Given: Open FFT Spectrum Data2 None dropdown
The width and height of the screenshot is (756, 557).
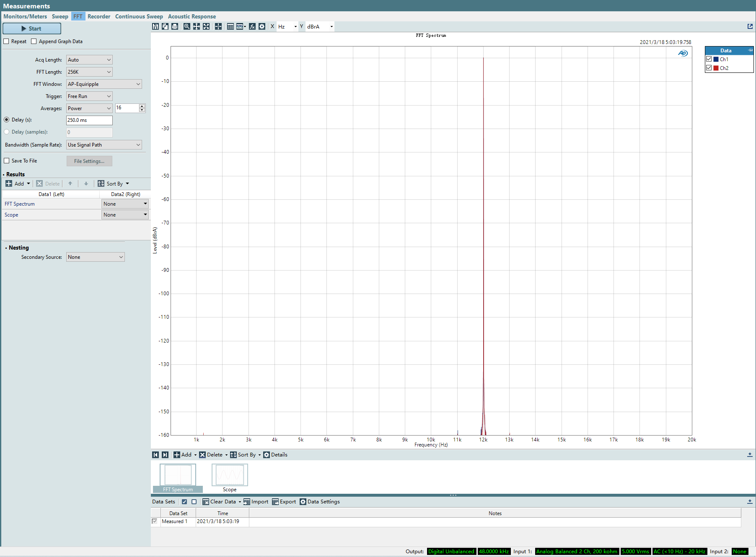Looking at the screenshot, I should coord(125,204).
